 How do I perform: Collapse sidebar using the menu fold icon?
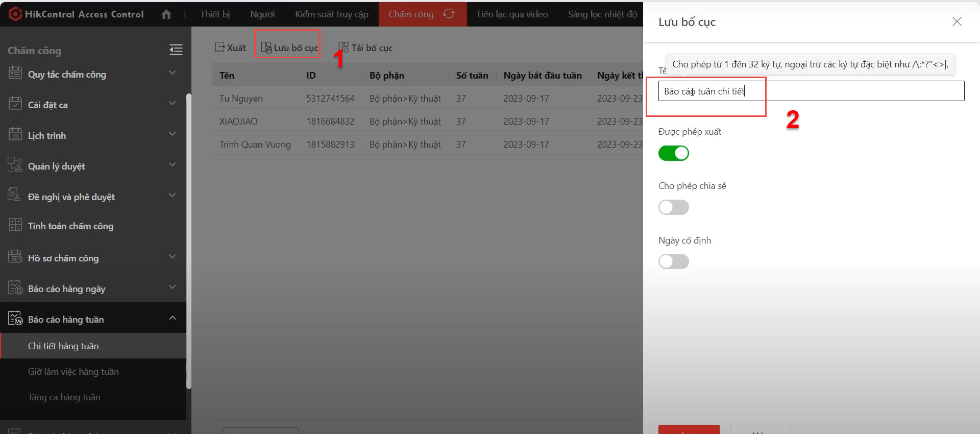[176, 50]
